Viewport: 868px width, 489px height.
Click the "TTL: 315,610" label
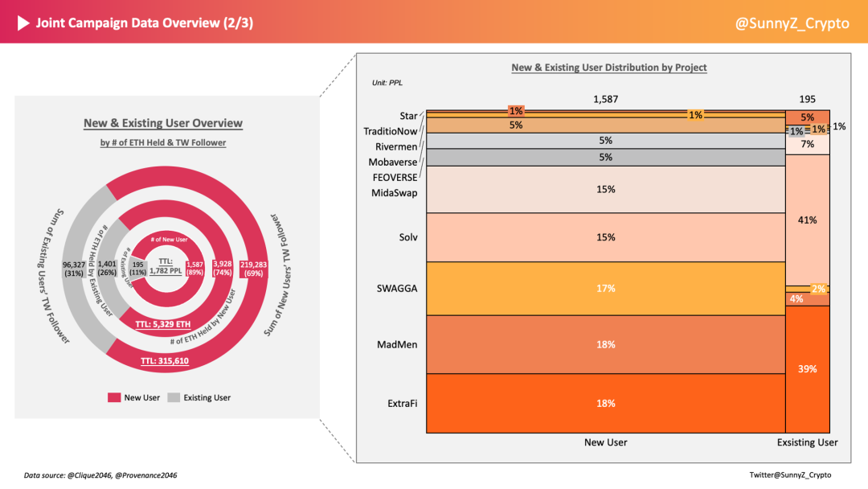[x=165, y=360]
